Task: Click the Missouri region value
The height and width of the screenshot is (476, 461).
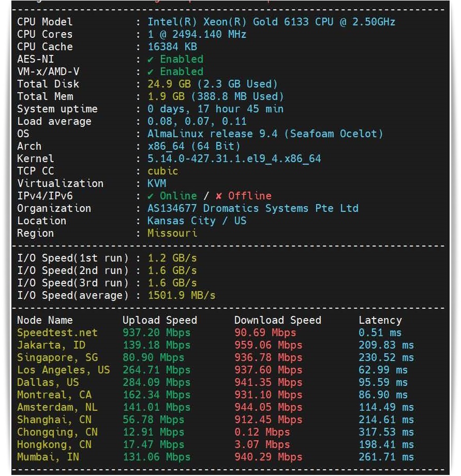Action: tap(172, 234)
